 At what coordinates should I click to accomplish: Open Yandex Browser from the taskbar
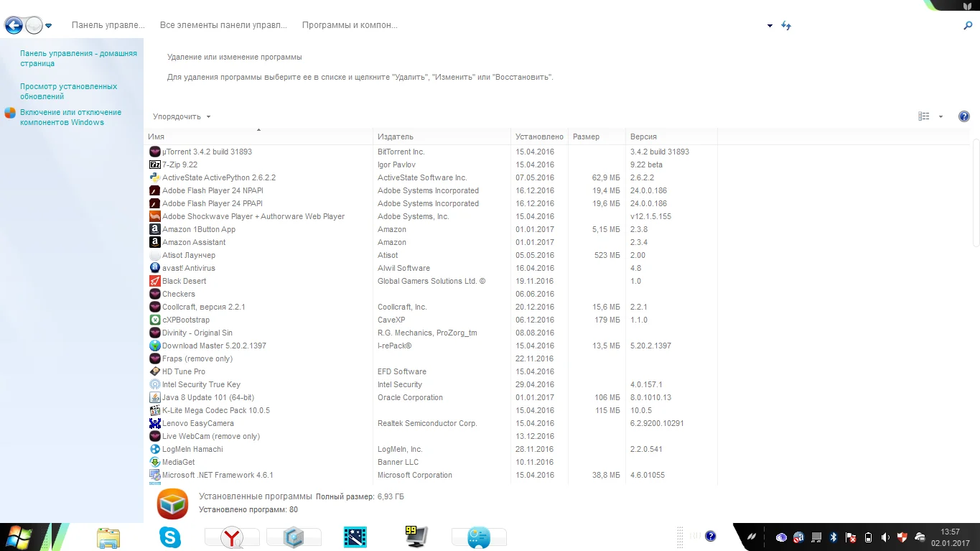(x=231, y=537)
